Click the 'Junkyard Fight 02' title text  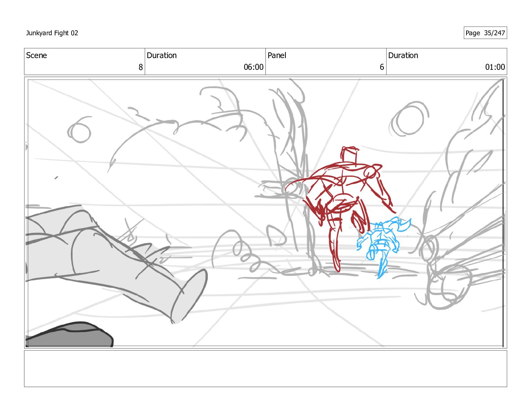[x=52, y=33]
